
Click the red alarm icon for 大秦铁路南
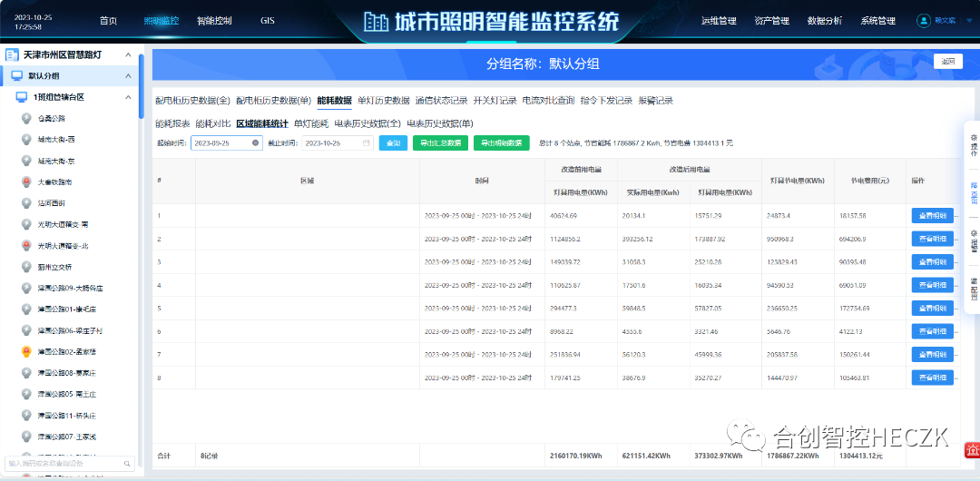[26, 182]
